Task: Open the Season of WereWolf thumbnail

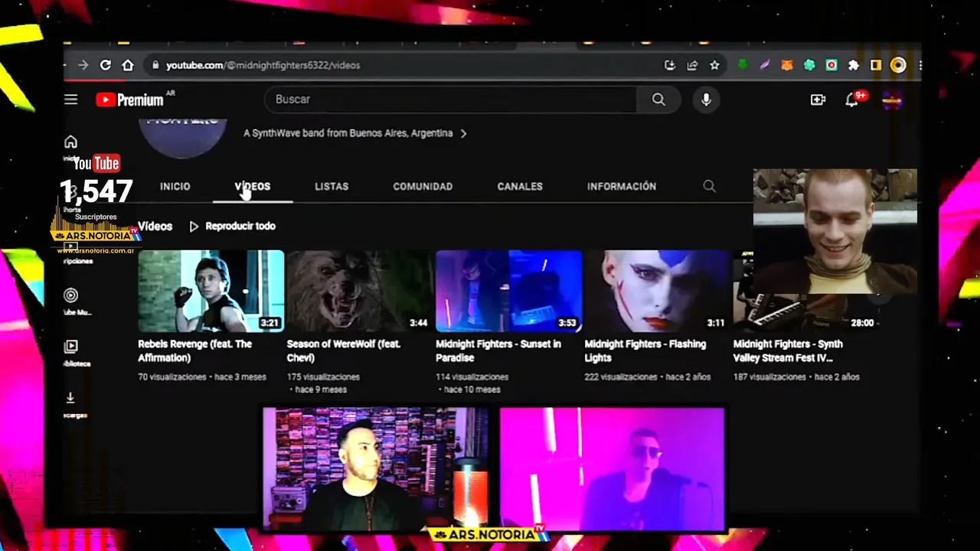Action: 360,292
